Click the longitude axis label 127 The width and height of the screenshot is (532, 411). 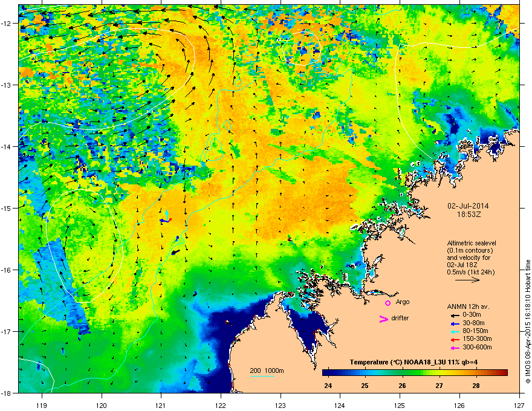pos(519,405)
